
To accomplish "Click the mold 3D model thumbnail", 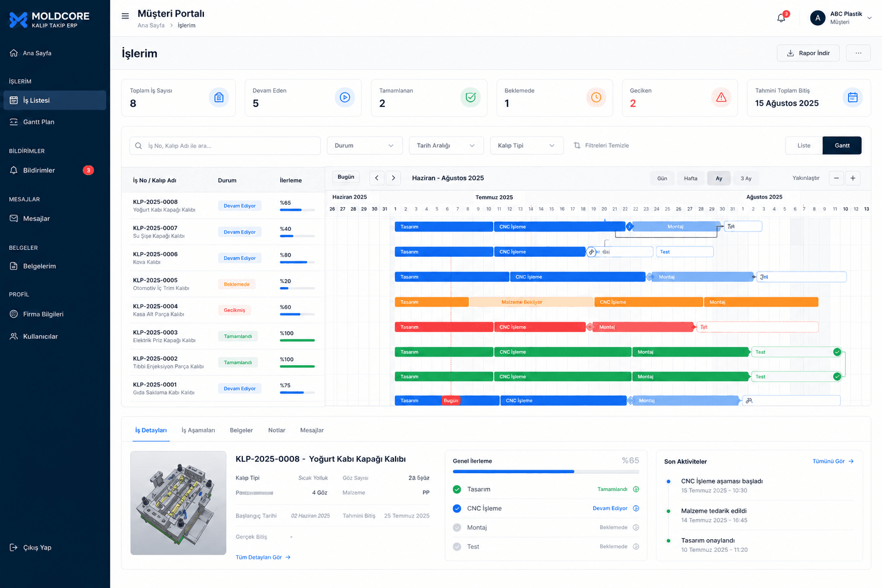I will (x=178, y=503).
